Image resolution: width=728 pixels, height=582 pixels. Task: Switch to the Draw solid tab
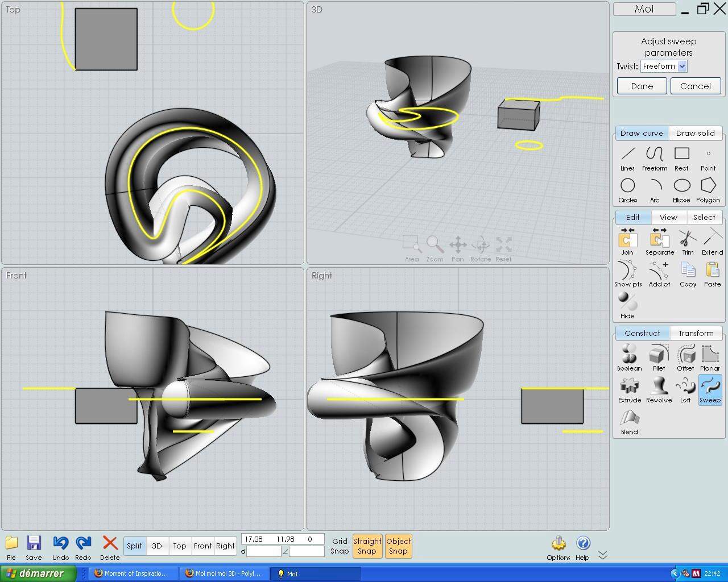pyautogui.click(x=695, y=134)
